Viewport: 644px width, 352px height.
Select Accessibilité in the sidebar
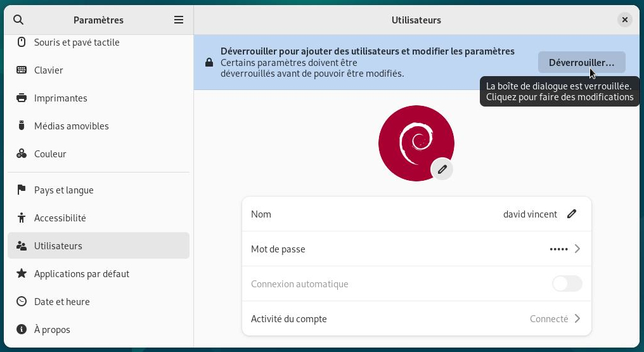click(x=99, y=218)
